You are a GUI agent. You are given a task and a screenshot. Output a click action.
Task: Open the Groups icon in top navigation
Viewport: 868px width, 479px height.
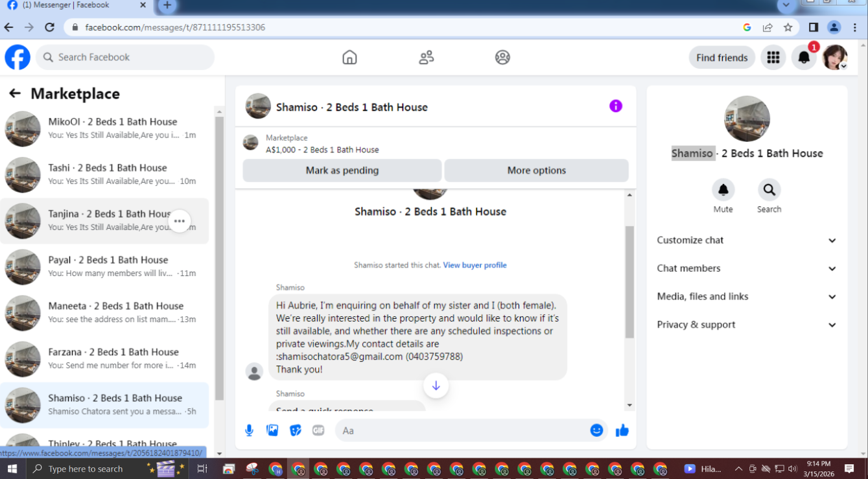(502, 57)
